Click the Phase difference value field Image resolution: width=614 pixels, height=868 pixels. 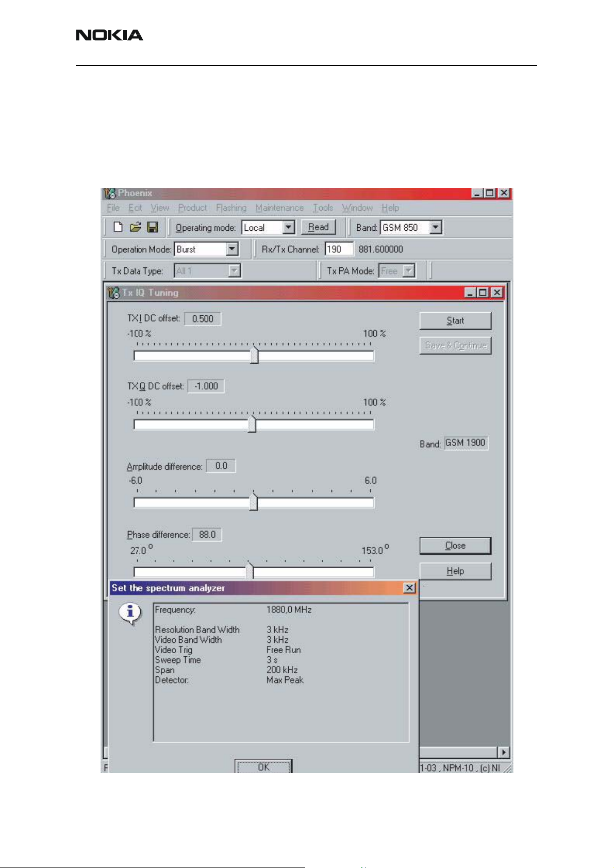pyautogui.click(x=207, y=535)
